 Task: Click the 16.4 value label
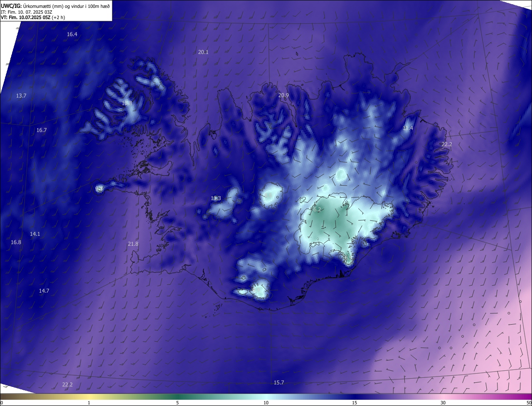pyautogui.click(x=72, y=34)
